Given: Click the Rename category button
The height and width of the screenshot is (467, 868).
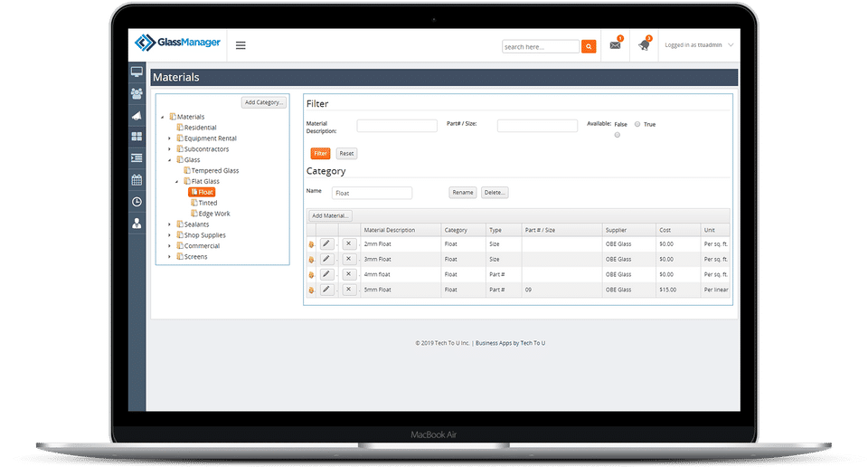Looking at the screenshot, I should pos(463,193).
